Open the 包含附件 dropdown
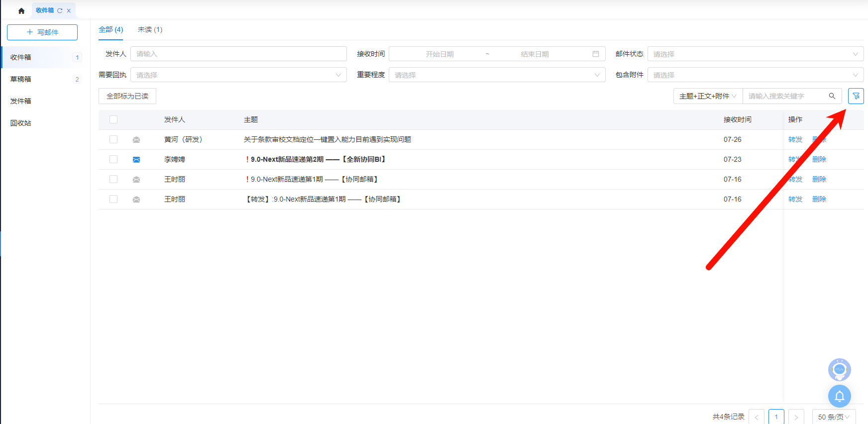868x424 pixels. tap(756, 75)
